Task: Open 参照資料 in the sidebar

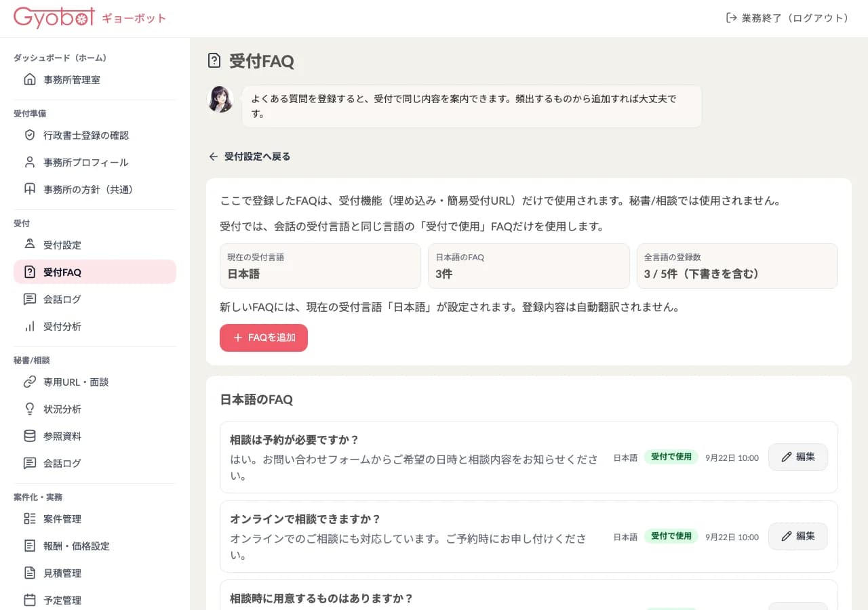Action: (95, 436)
